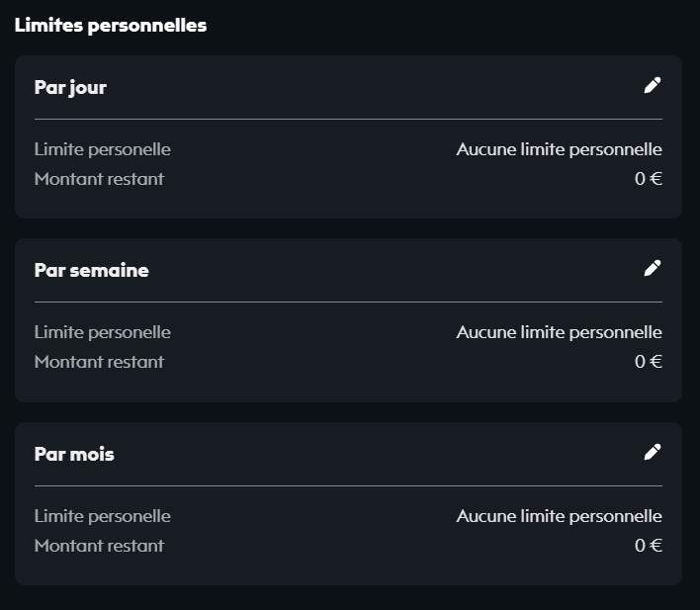This screenshot has width=700, height=610.
Task: Edit the Par jour limit with the pencil icon
Action: point(652,86)
